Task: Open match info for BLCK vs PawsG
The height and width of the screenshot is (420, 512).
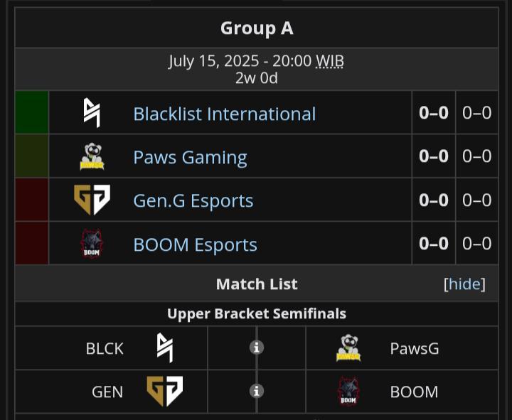Action: 257,348
